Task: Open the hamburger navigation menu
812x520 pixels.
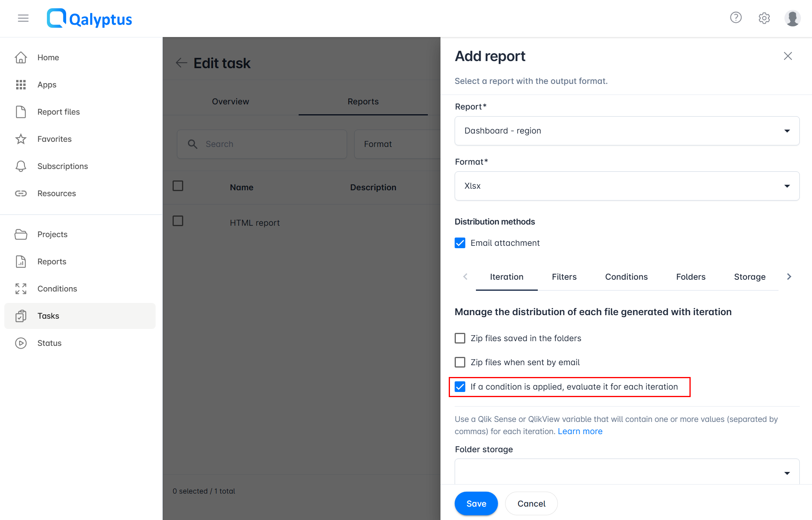Action: click(23, 18)
